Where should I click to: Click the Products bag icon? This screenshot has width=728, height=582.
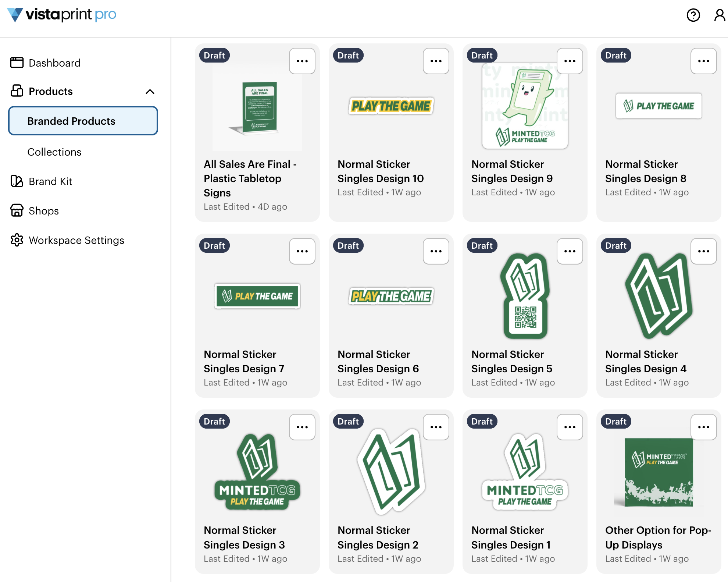coord(17,91)
